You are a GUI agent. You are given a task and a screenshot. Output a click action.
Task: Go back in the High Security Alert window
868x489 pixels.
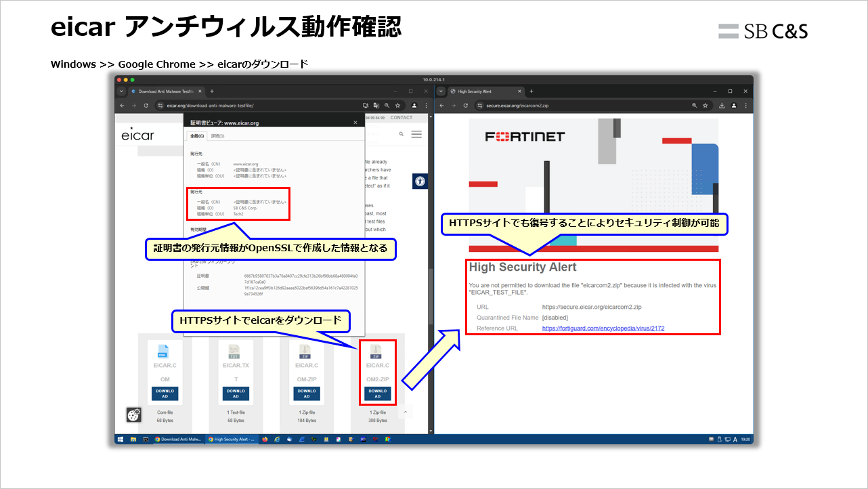click(x=442, y=106)
